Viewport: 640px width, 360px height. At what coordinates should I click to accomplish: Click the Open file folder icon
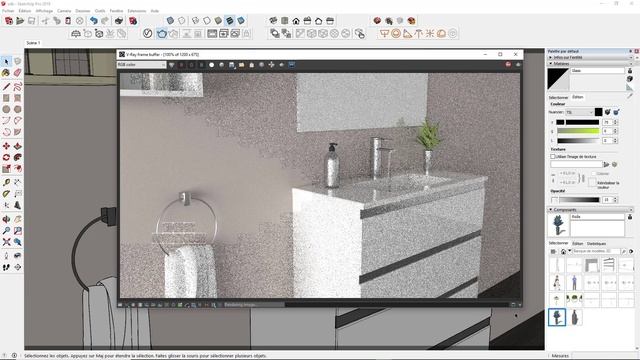pyautogui.click(x=20, y=21)
